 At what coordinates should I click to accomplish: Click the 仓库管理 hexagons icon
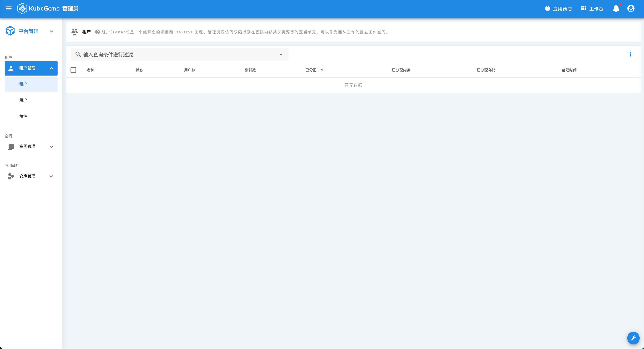coord(11,176)
